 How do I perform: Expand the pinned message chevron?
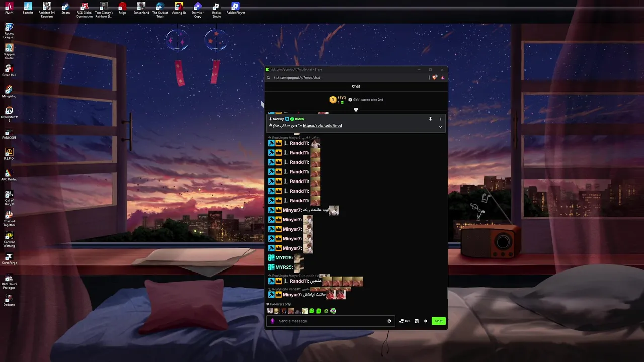coord(440,127)
